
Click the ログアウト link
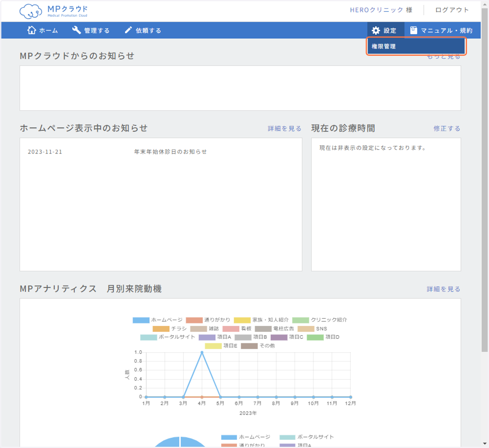(x=452, y=10)
